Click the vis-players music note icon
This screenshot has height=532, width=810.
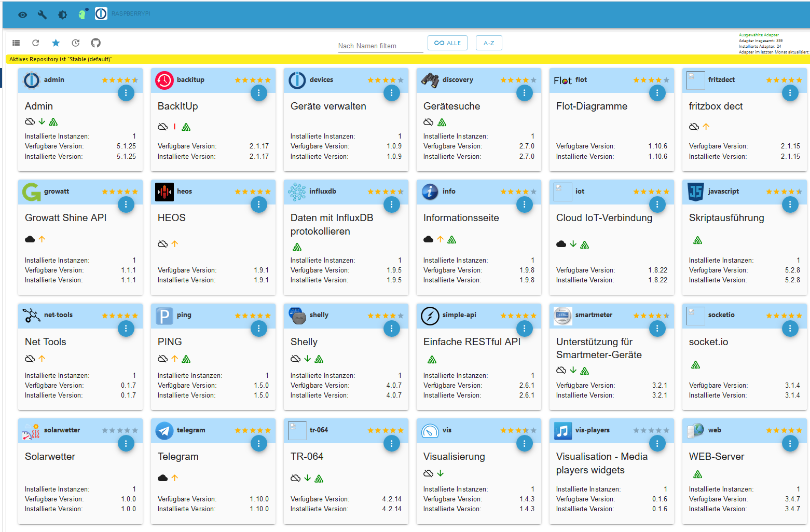563,431
